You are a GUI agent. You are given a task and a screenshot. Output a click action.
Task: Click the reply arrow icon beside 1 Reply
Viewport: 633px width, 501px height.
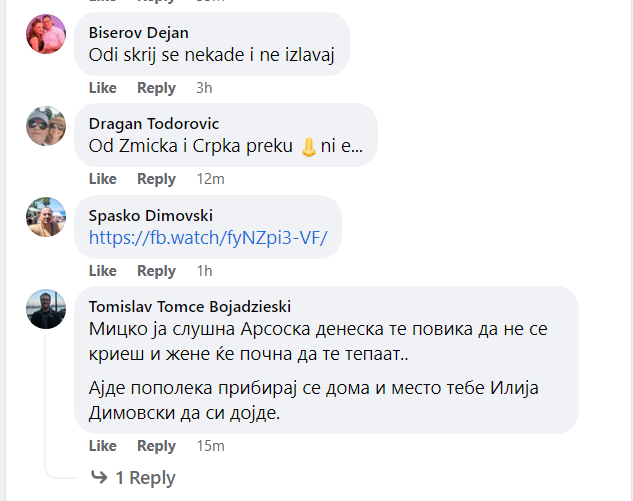[99, 477]
